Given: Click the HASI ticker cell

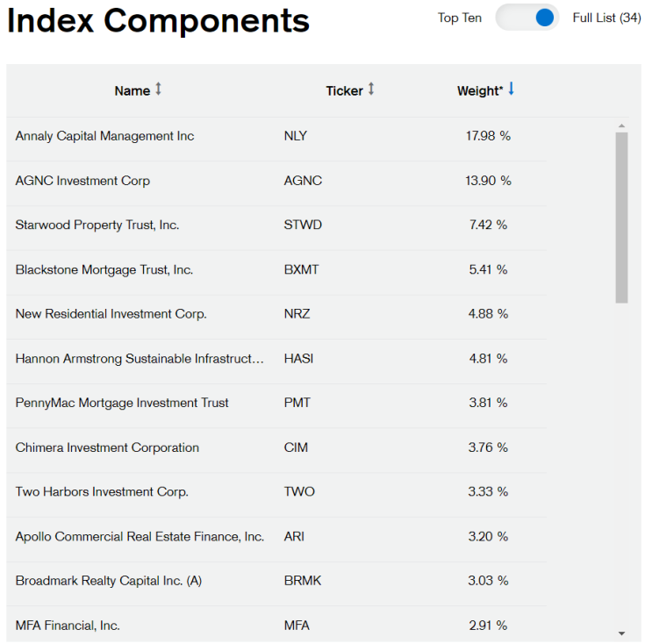Looking at the screenshot, I should [x=299, y=359].
